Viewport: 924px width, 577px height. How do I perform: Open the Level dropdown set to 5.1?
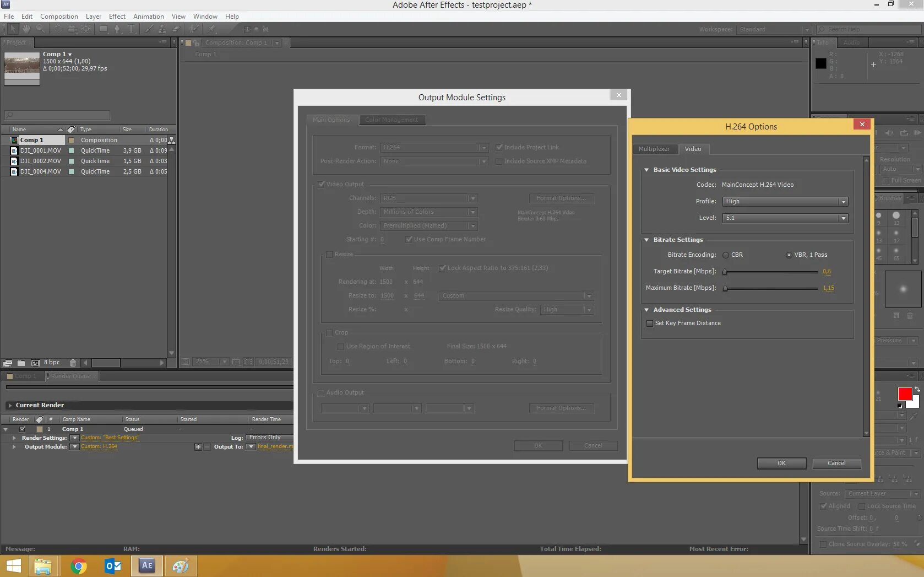[785, 218]
